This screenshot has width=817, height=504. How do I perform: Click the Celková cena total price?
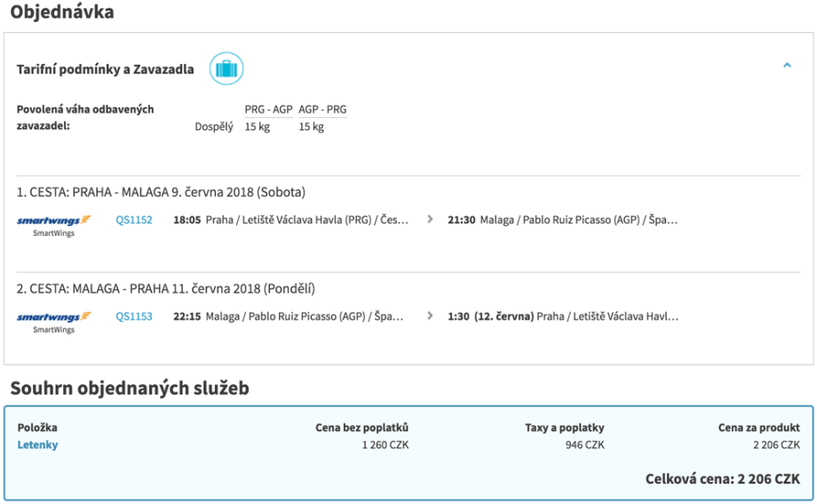[x=722, y=479]
